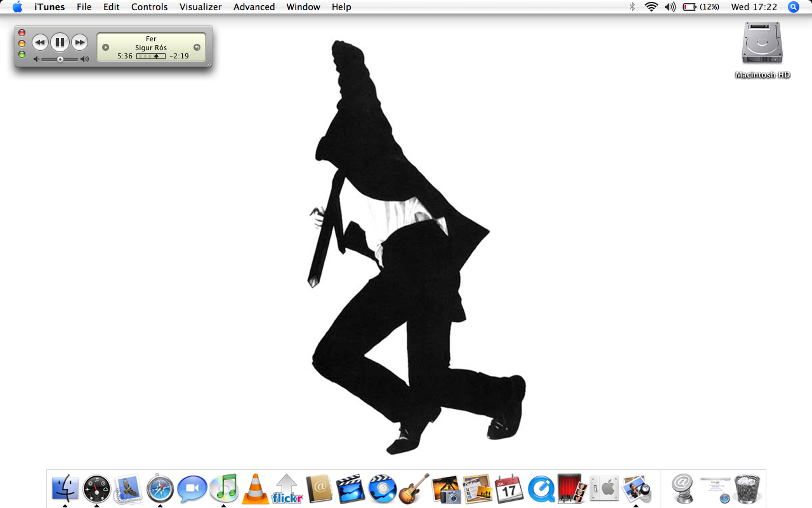Viewport: 812px width, 508px height.
Task: Click the clock showing Wed 17:22
Action: (754, 7)
